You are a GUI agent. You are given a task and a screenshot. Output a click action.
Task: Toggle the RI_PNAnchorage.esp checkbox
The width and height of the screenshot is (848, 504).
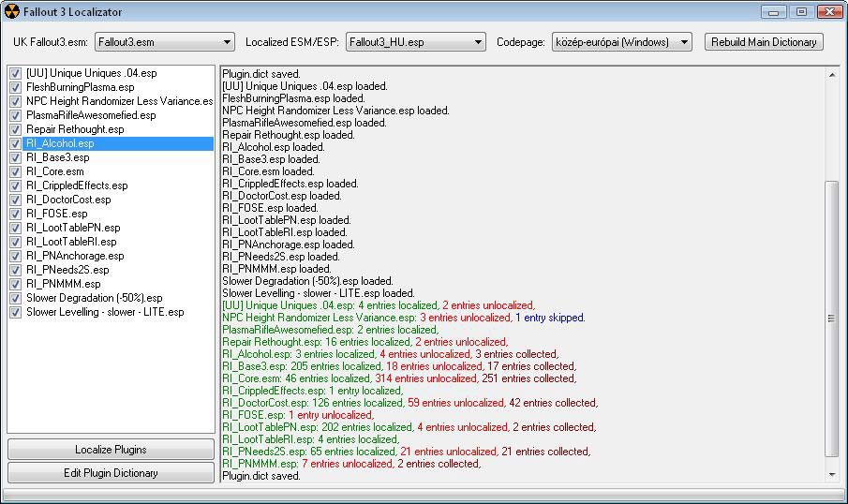(16, 256)
